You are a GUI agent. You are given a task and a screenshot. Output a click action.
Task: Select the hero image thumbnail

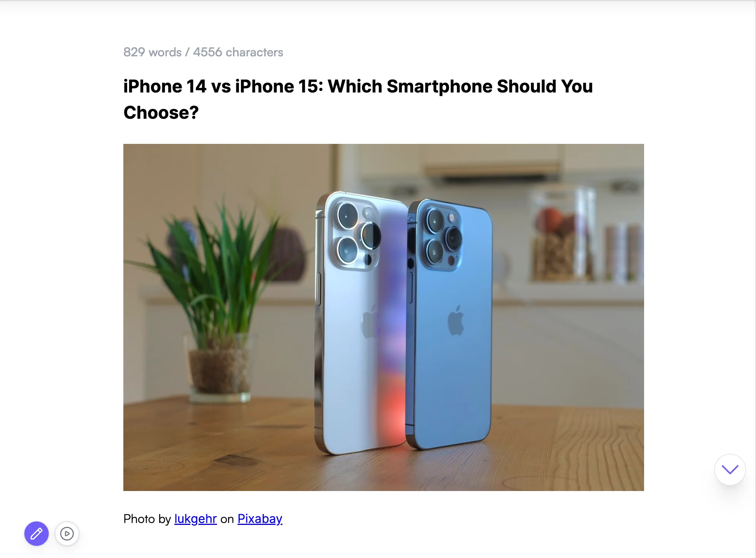(x=383, y=317)
